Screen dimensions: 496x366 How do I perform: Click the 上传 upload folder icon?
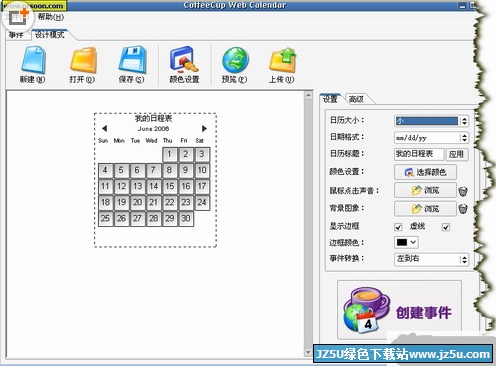(x=283, y=60)
